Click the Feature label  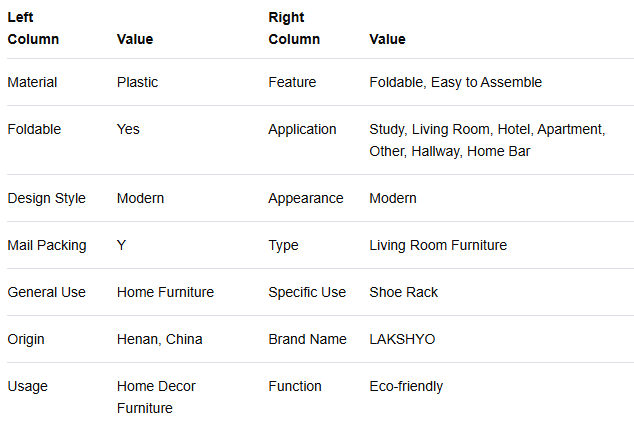292,82
